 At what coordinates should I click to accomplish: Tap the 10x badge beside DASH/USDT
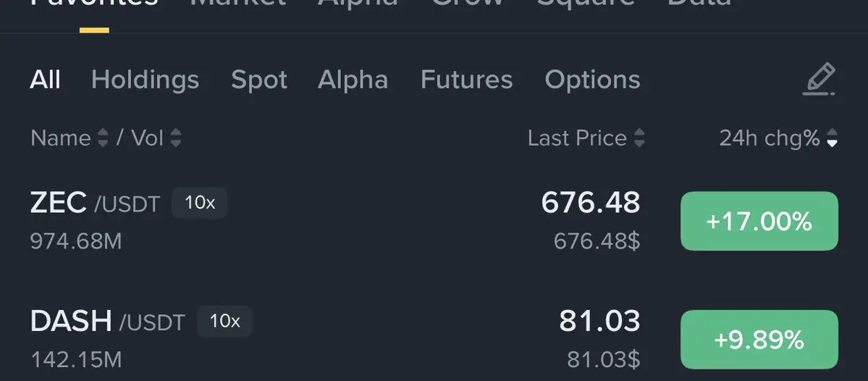coord(224,321)
